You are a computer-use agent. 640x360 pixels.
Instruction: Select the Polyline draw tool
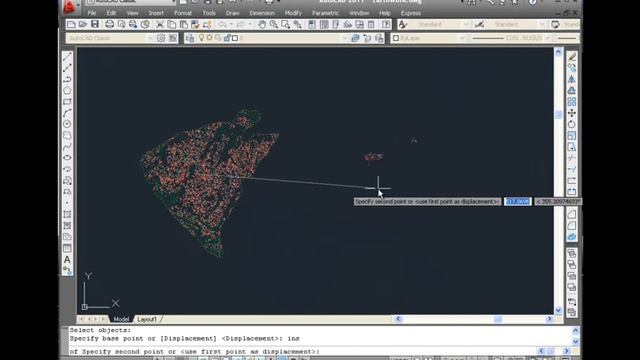click(x=67, y=79)
